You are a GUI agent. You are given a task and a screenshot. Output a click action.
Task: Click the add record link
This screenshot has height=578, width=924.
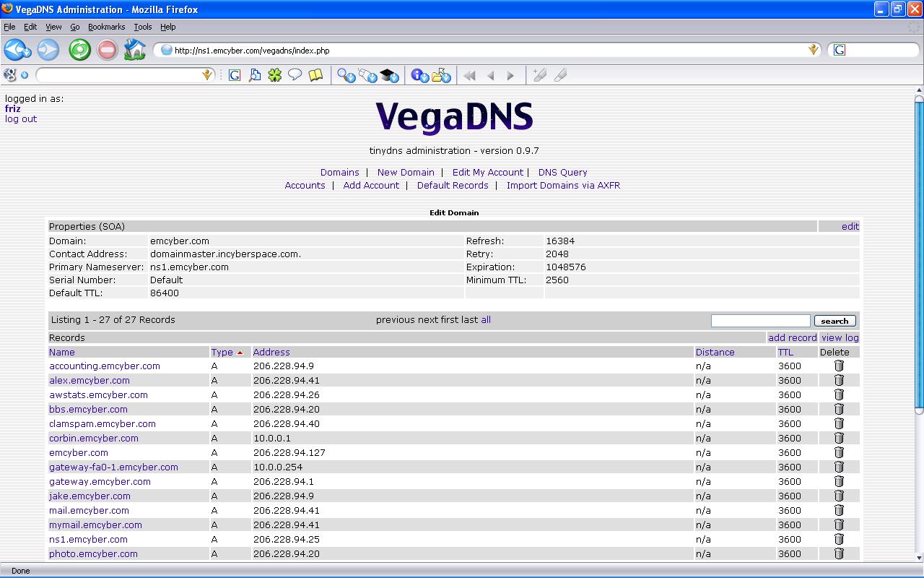[x=793, y=337]
